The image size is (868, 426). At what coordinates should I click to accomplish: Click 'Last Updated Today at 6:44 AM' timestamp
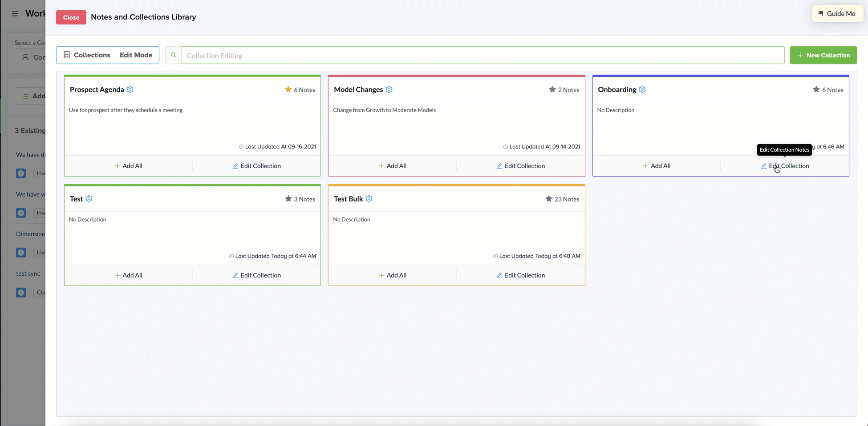click(x=276, y=256)
